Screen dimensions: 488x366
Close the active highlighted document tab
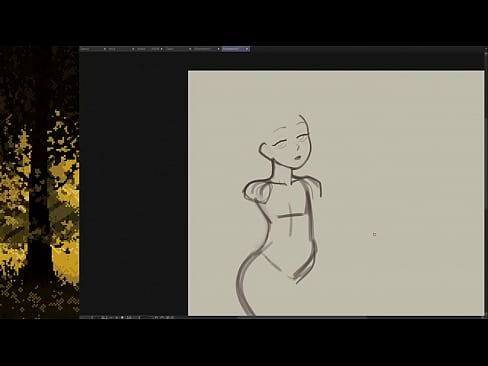pyautogui.click(x=247, y=49)
